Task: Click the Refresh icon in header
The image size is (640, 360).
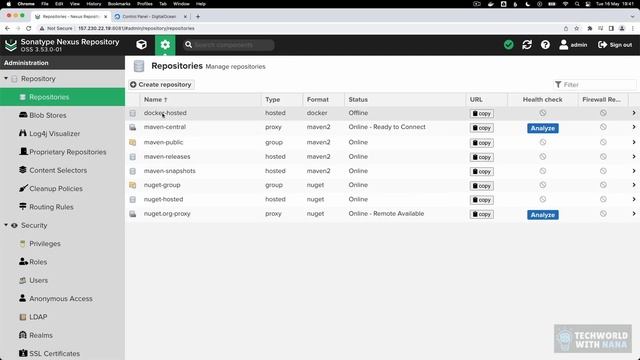Action: click(527, 44)
